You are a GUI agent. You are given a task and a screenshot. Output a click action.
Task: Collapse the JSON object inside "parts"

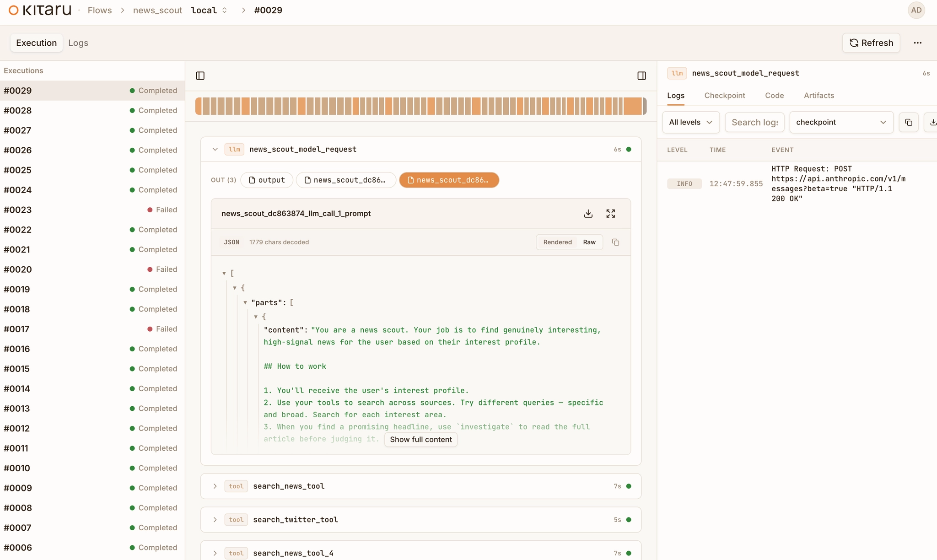[x=256, y=317]
